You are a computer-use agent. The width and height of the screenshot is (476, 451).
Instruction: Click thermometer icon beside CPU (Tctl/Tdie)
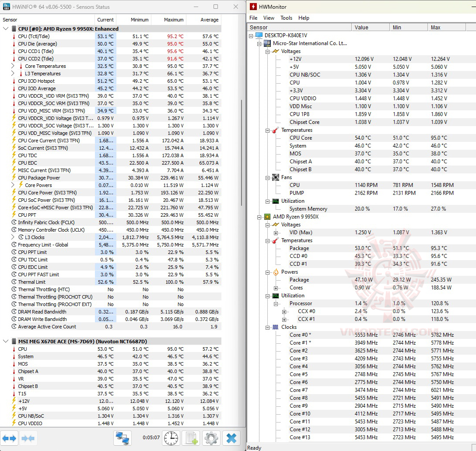click(14, 36)
